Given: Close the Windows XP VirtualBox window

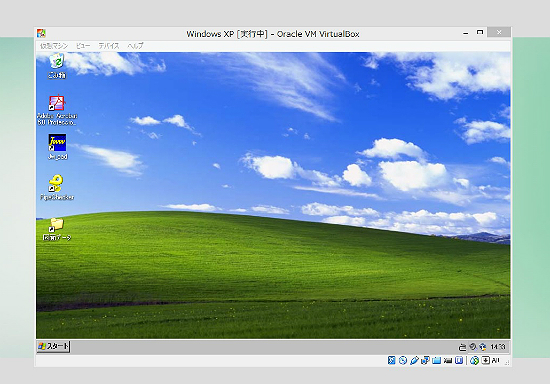Looking at the screenshot, I should [499, 32].
